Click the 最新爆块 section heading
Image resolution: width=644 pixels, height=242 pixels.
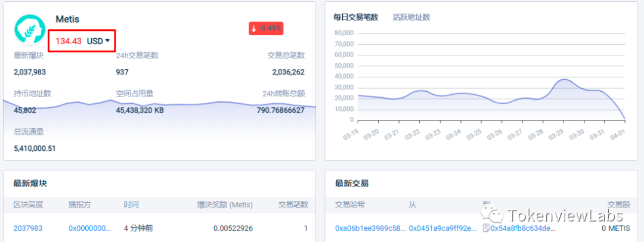(x=30, y=183)
